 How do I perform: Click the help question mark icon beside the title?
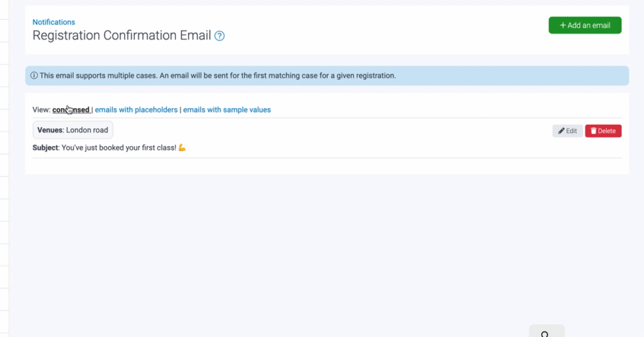coord(220,36)
